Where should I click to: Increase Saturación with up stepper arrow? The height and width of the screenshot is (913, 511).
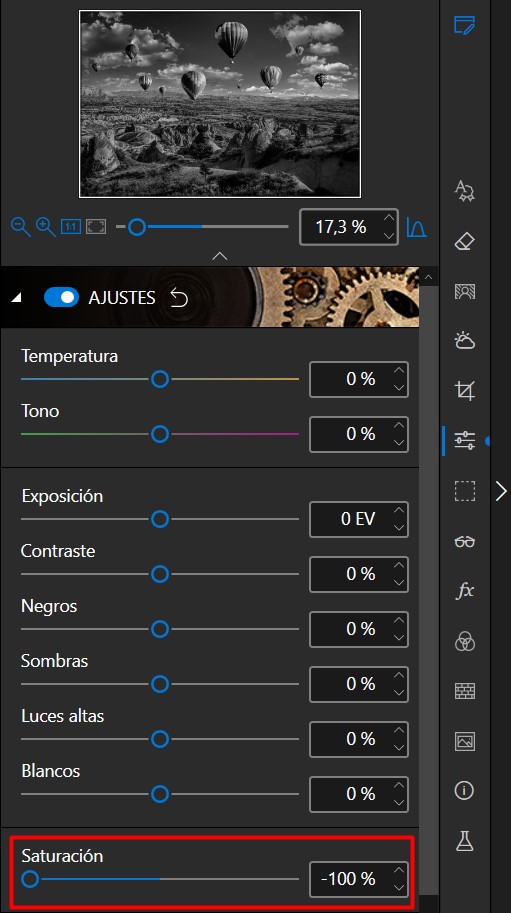[399, 870]
